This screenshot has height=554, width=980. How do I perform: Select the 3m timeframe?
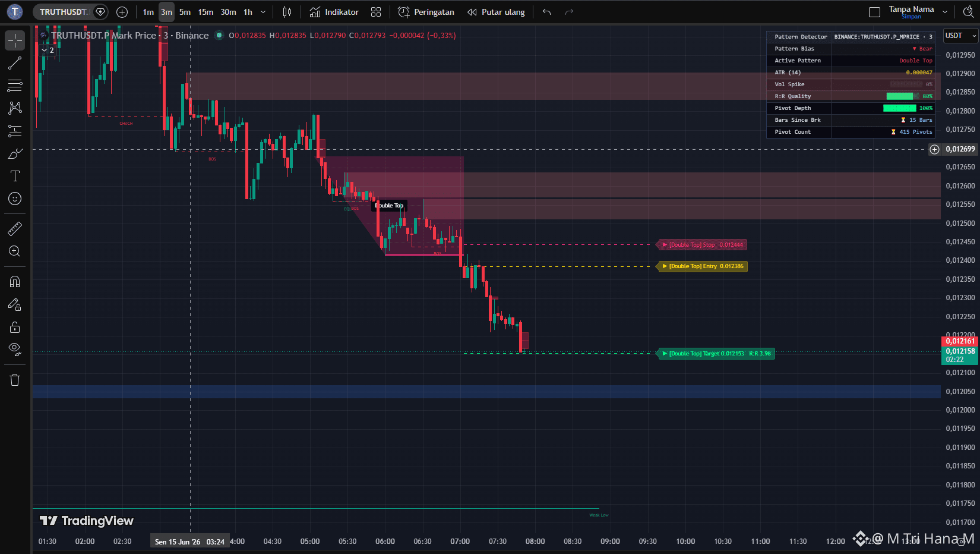pos(166,12)
